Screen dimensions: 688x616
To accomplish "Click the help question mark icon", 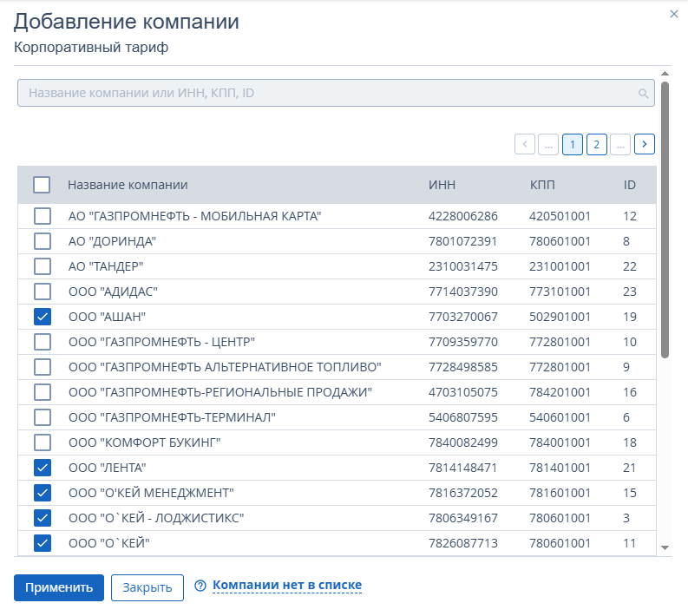I will (200, 587).
